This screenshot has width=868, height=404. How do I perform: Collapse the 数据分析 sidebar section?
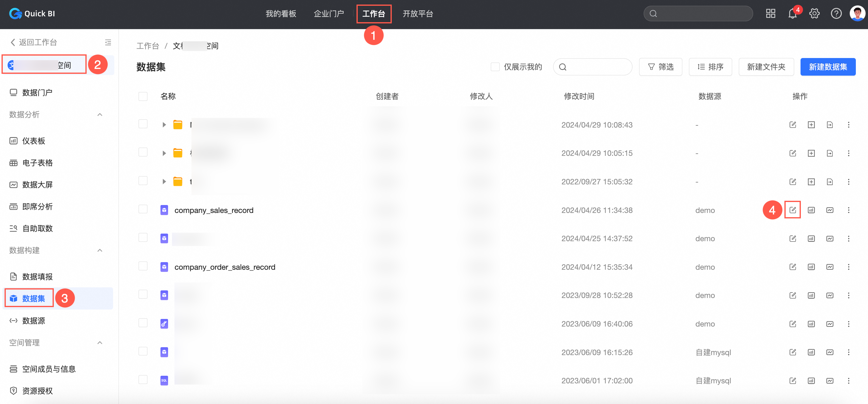100,115
